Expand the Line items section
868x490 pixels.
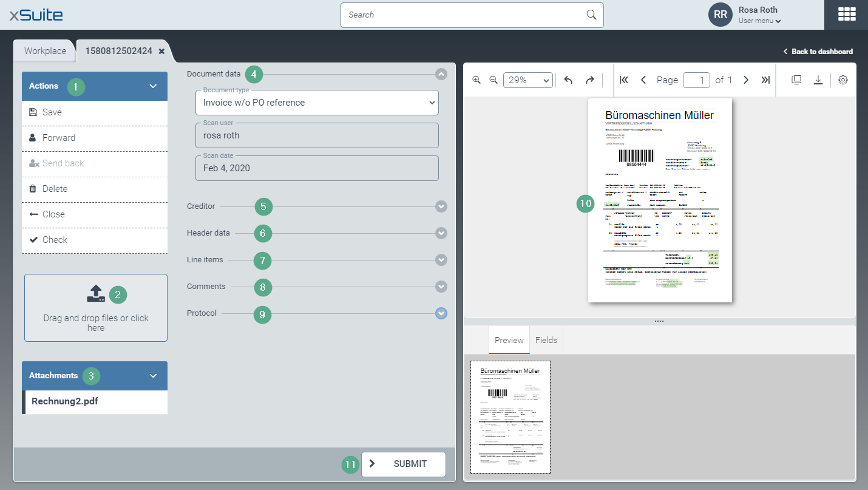pyautogui.click(x=441, y=260)
